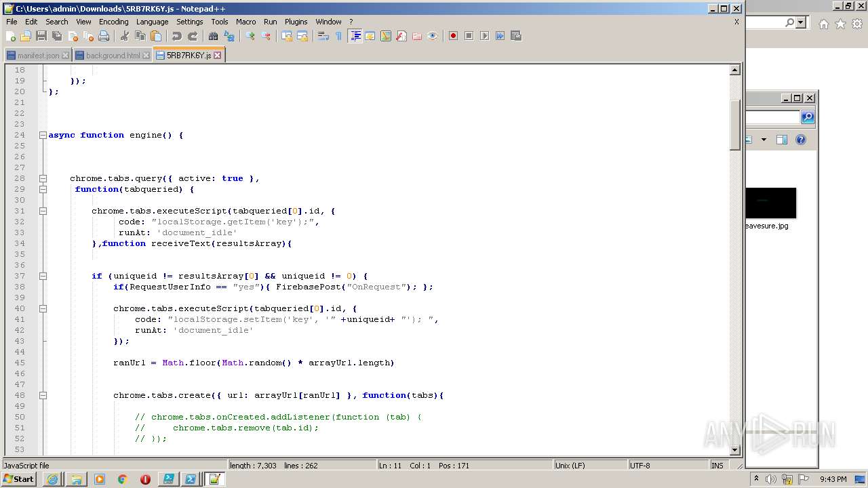Open file using toolbar folder icon

coord(26,36)
